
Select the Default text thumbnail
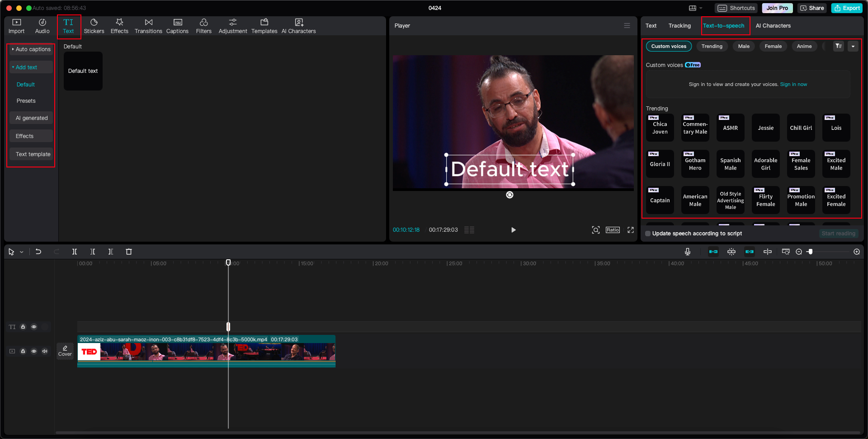[x=83, y=71]
